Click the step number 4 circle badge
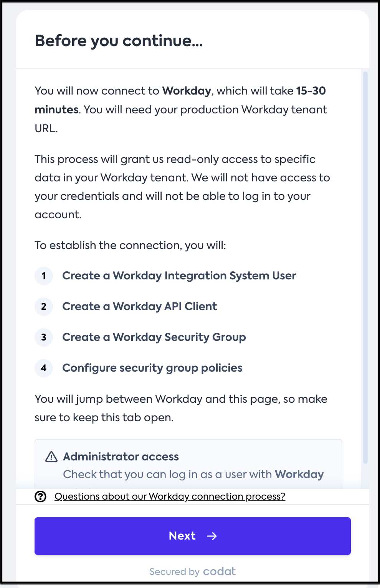380x588 pixels. [x=44, y=368]
